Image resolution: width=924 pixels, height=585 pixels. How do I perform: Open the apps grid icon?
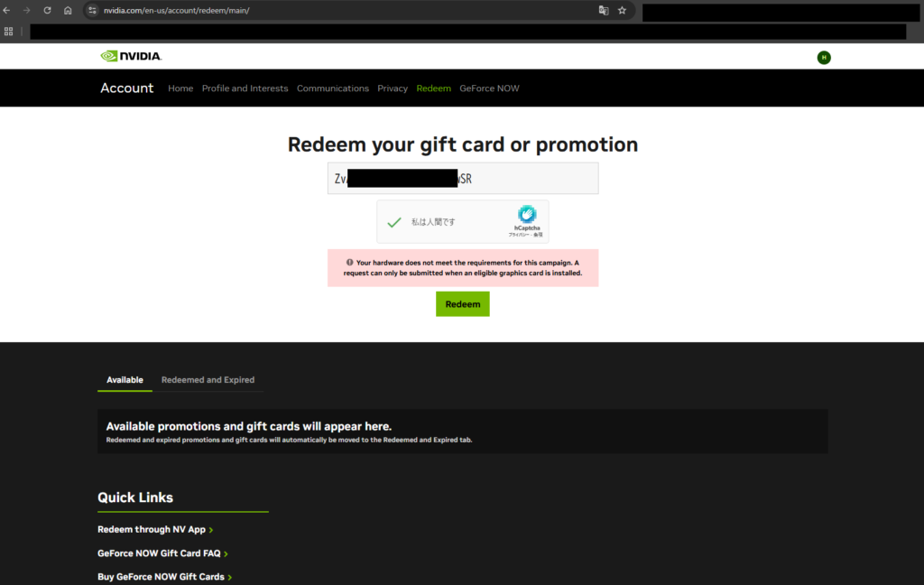9,32
